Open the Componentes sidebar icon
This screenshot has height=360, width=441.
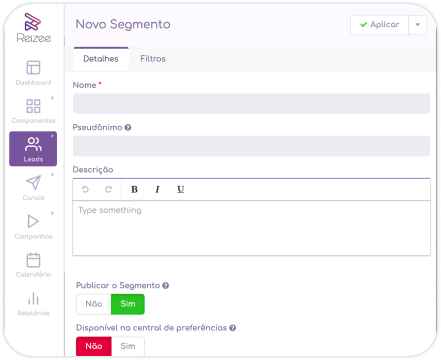pos(33,106)
